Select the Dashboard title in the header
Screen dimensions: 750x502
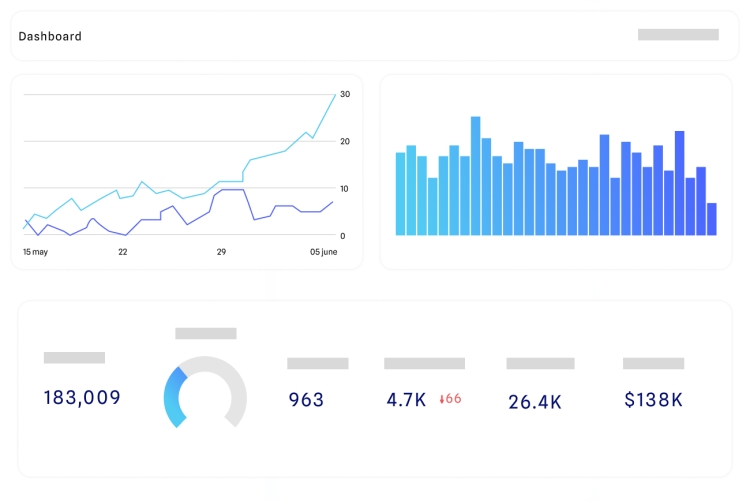click(x=50, y=36)
